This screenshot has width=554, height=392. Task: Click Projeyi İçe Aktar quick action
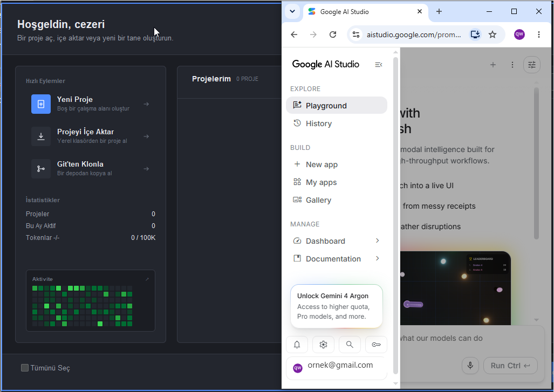coord(91,136)
